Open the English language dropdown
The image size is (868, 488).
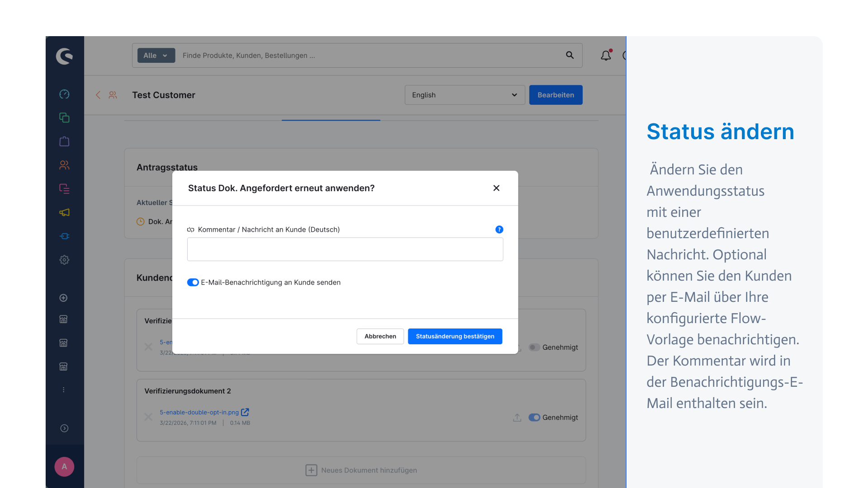tap(465, 95)
